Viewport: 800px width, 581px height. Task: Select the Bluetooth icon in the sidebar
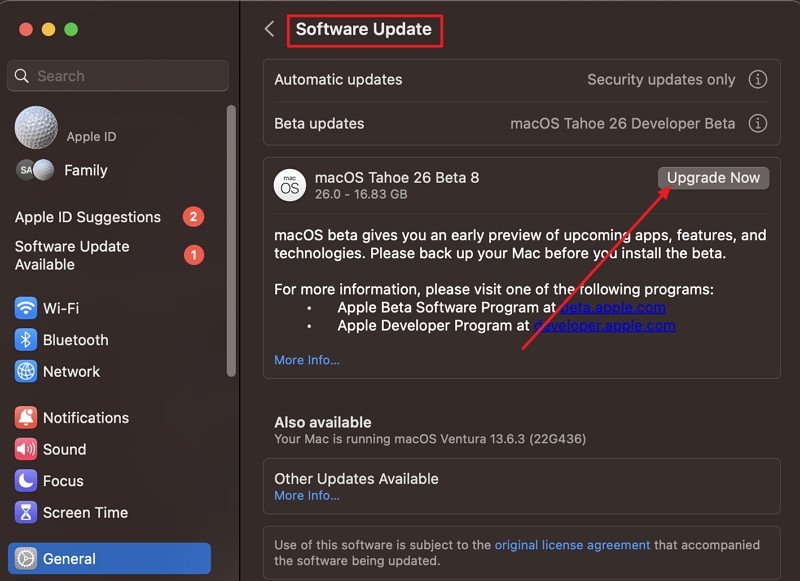(x=25, y=340)
